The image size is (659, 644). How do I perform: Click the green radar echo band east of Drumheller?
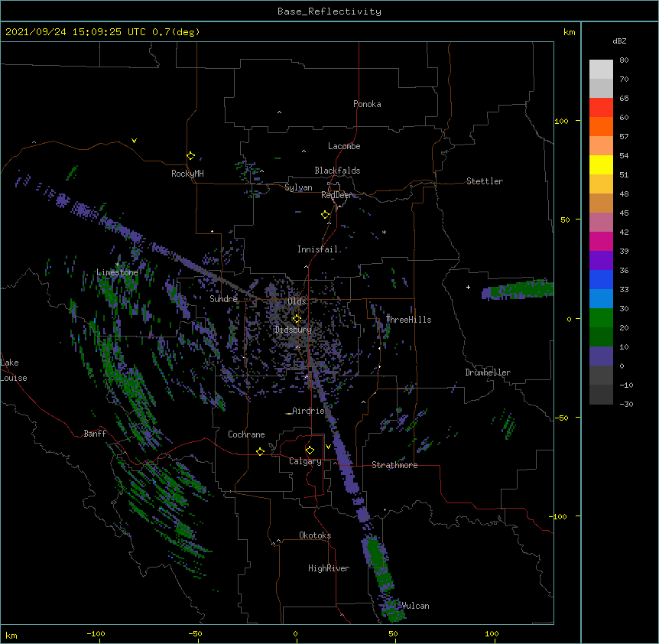pos(518,289)
